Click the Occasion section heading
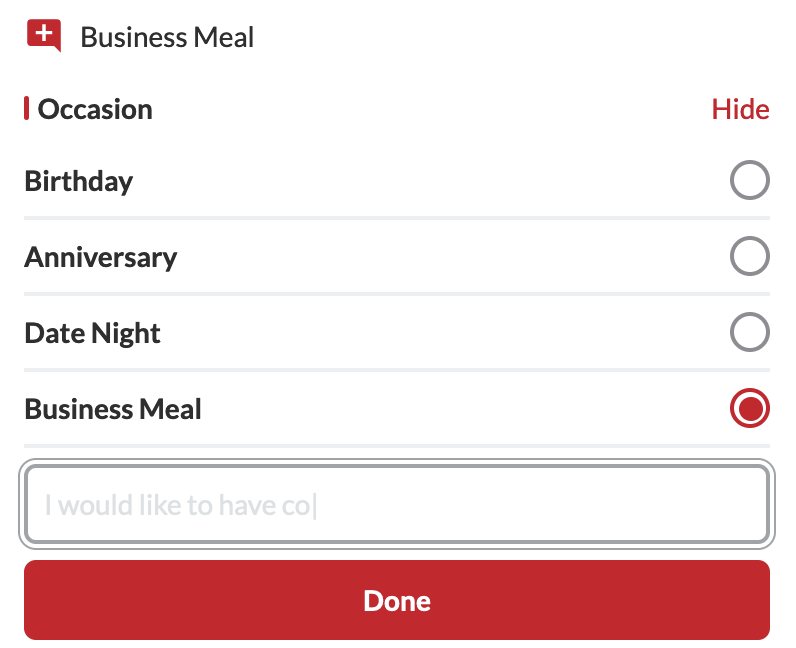 click(x=95, y=109)
